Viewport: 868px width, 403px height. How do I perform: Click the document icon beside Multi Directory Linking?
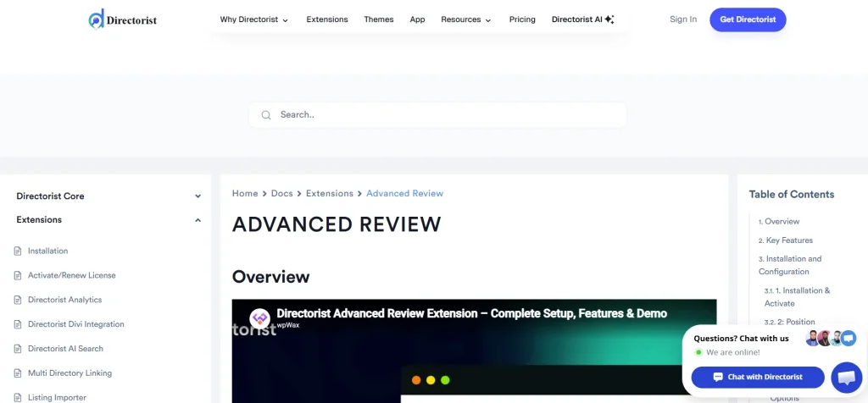pyautogui.click(x=18, y=373)
